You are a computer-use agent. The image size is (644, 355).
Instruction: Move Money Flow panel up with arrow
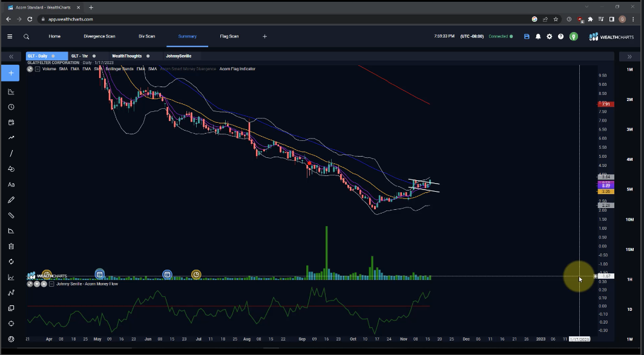pos(43,284)
